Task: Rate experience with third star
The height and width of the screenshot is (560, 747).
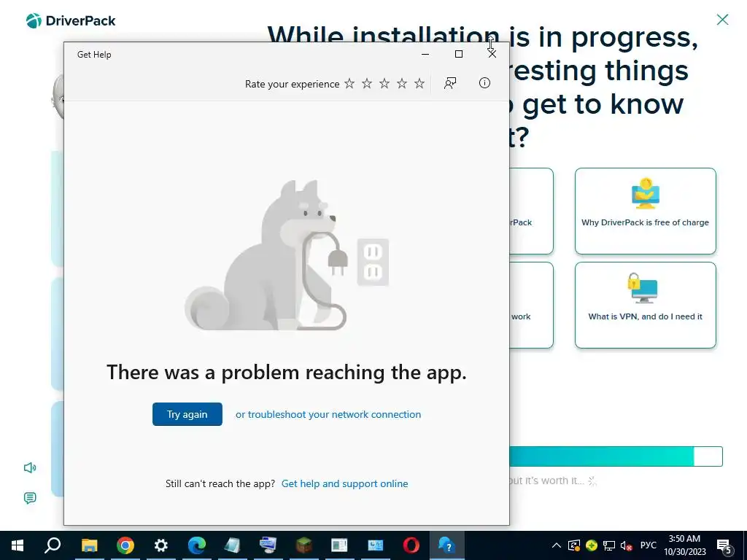Action: click(384, 83)
